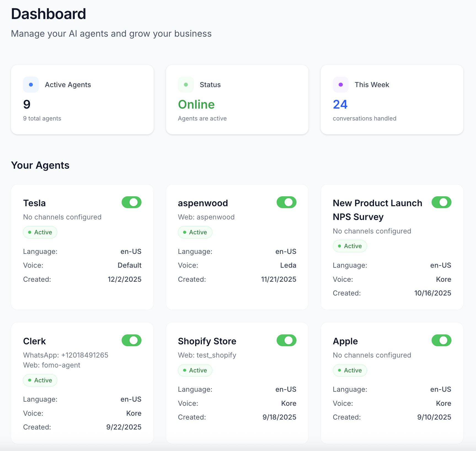Image resolution: width=476 pixels, height=451 pixels.
Task: Click the green dot inside Tesla's Active badge
Action: coord(30,232)
